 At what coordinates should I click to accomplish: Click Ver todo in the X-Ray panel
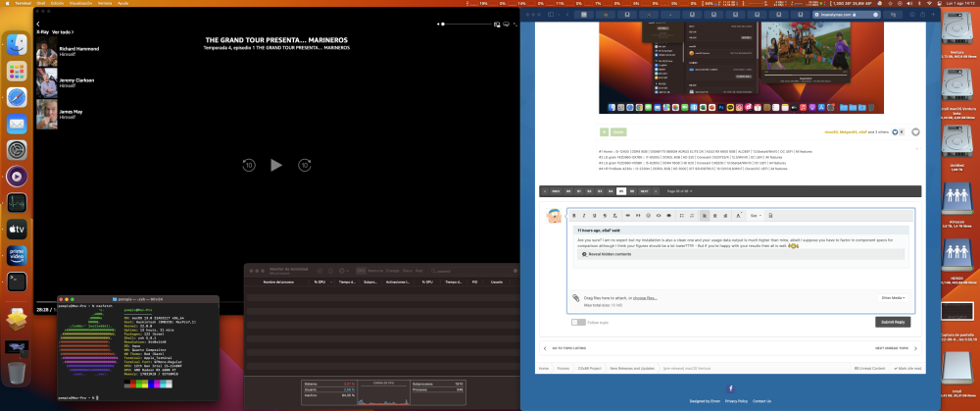tap(62, 31)
